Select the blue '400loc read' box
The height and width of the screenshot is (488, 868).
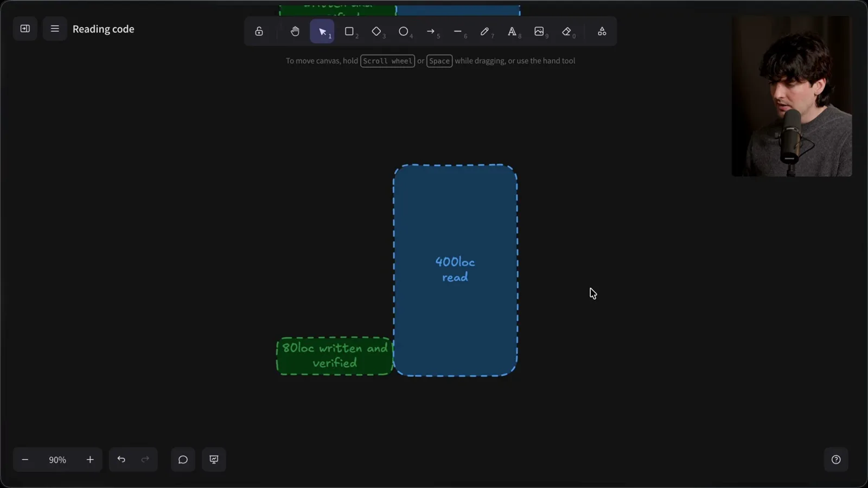click(455, 270)
